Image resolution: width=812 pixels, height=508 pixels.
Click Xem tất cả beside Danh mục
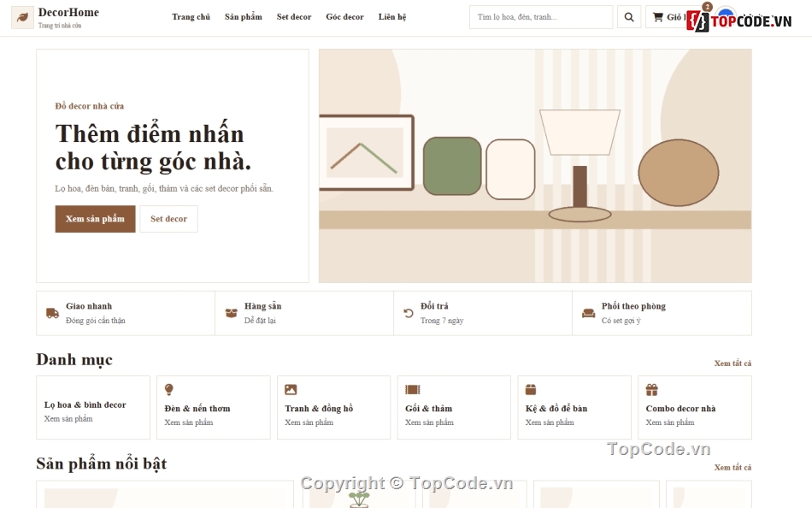(733, 363)
